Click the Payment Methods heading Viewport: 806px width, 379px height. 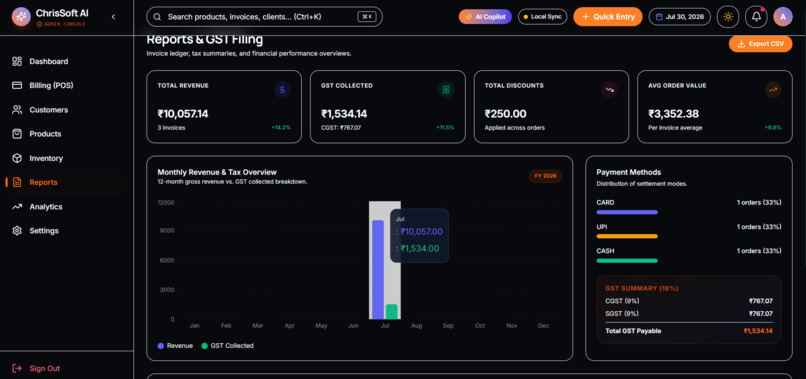tap(629, 172)
